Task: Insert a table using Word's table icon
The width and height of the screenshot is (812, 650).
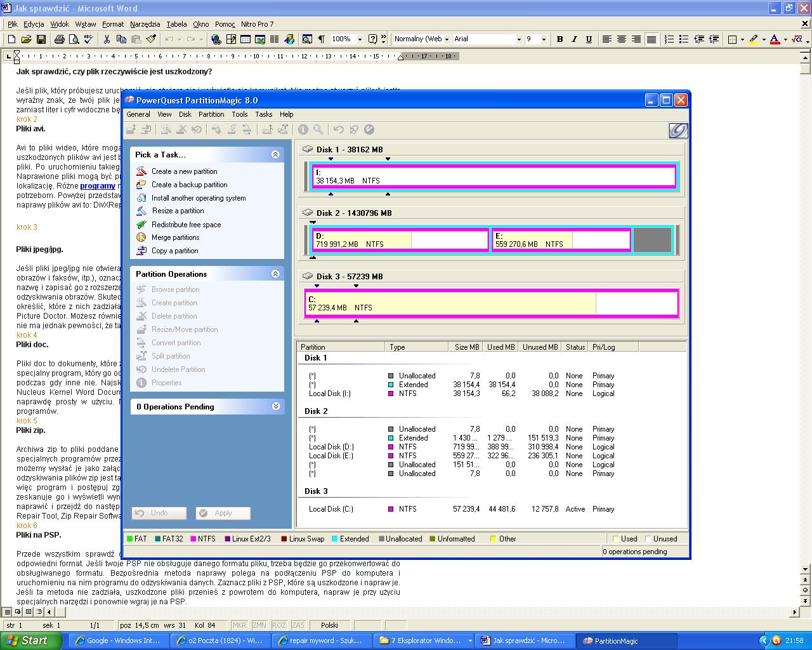Action: 246,39
